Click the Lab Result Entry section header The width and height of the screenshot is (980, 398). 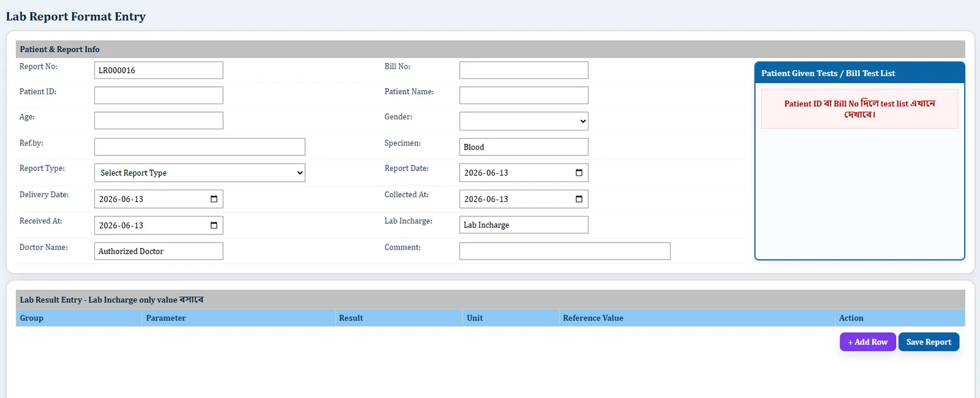(x=491, y=299)
